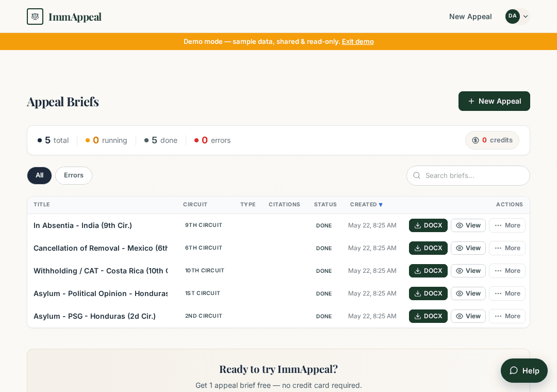This screenshot has width=557, height=392.
Task: Click DONE status in In Absentia row
Action: [324, 226]
